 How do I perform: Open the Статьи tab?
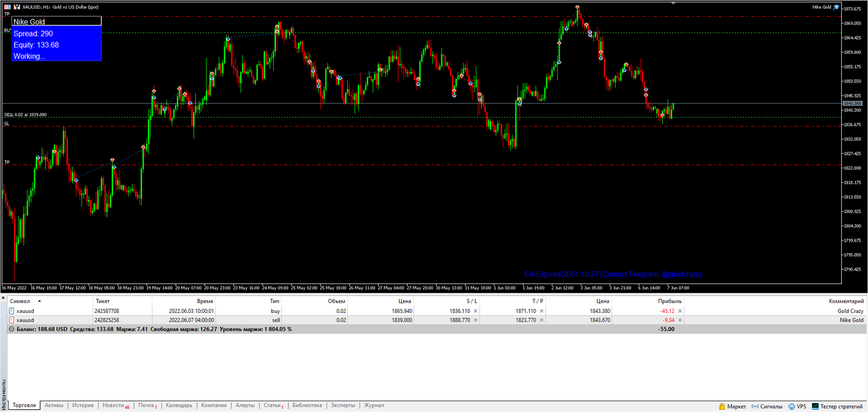click(273, 406)
